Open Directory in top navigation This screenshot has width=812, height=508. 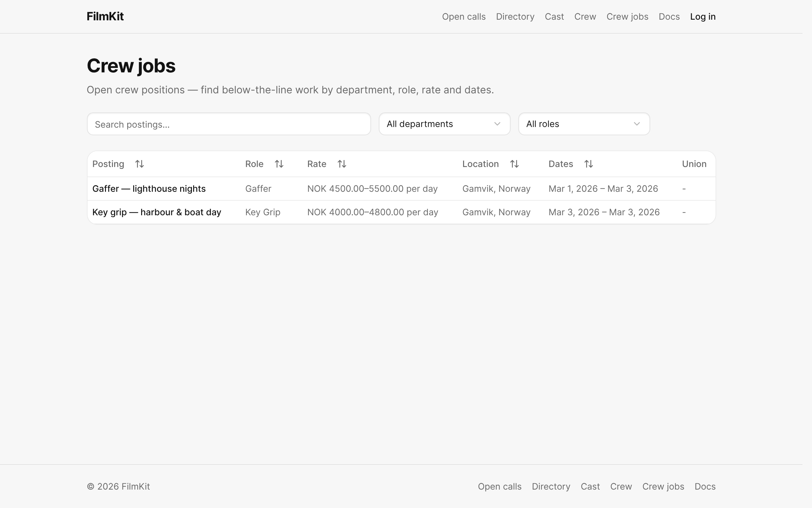(x=515, y=17)
